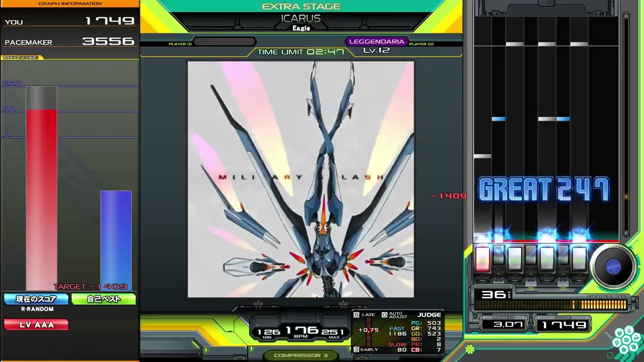Viewport: 644px width, 362px height.
Task: Click the ICARUS song title
Action: [x=301, y=19]
